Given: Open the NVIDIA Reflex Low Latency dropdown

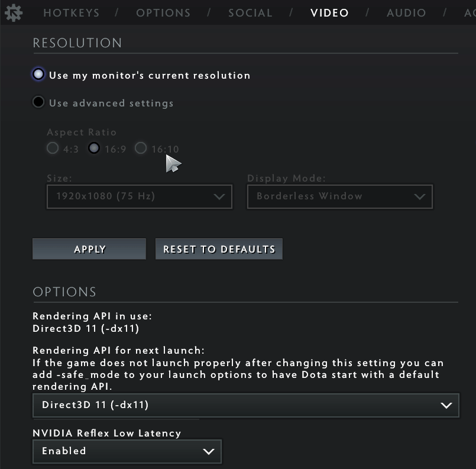Looking at the screenshot, I should 127,451.
